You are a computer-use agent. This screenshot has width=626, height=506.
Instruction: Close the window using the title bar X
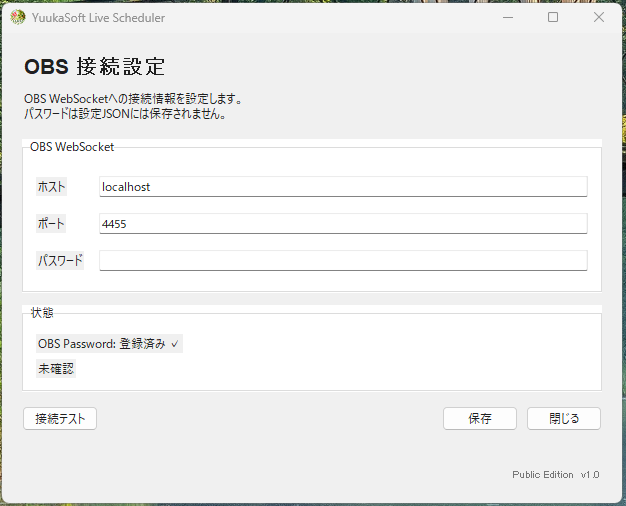[x=598, y=17]
